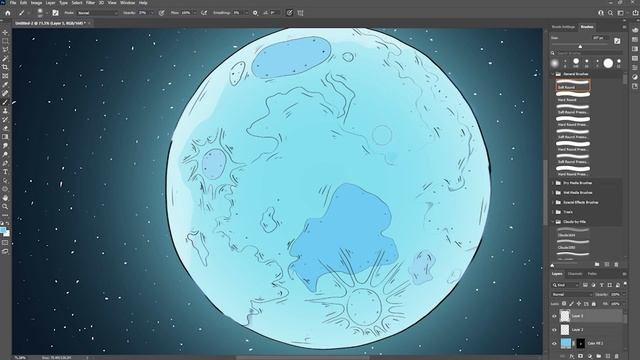
Task: Select the Pen tool
Action: click(x=5, y=163)
